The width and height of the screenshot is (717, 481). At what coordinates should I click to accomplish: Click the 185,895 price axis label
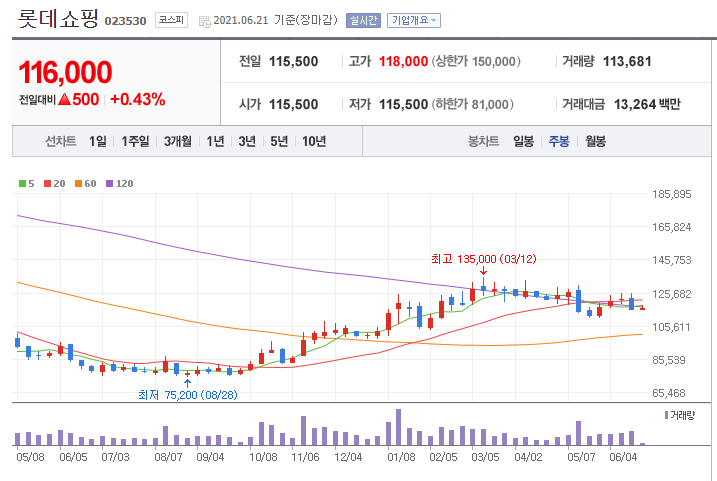click(672, 194)
